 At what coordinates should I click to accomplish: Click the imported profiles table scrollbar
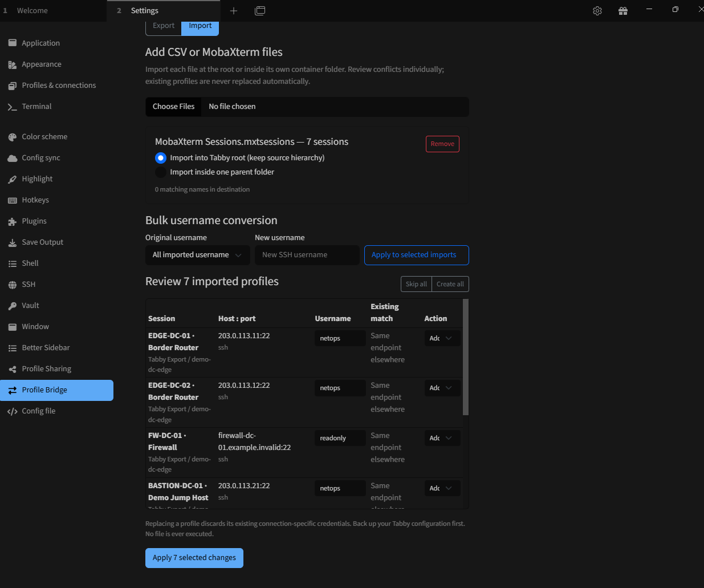click(466, 357)
